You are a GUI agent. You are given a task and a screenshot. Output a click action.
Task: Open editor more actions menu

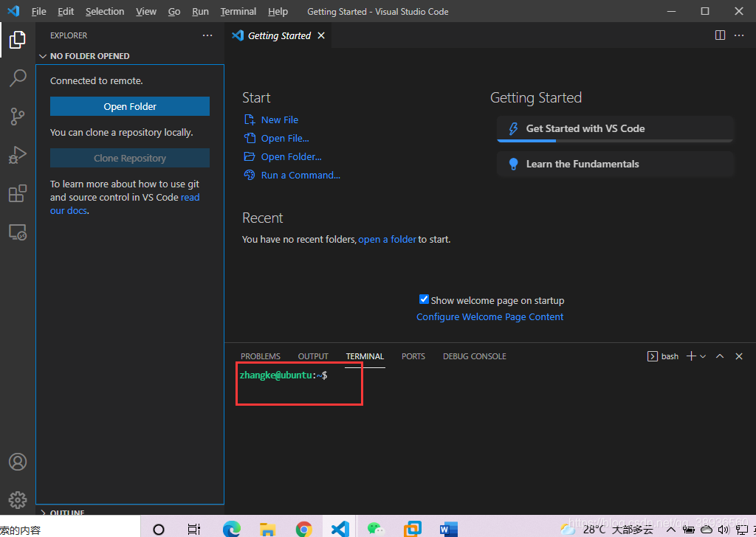(738, 35)
